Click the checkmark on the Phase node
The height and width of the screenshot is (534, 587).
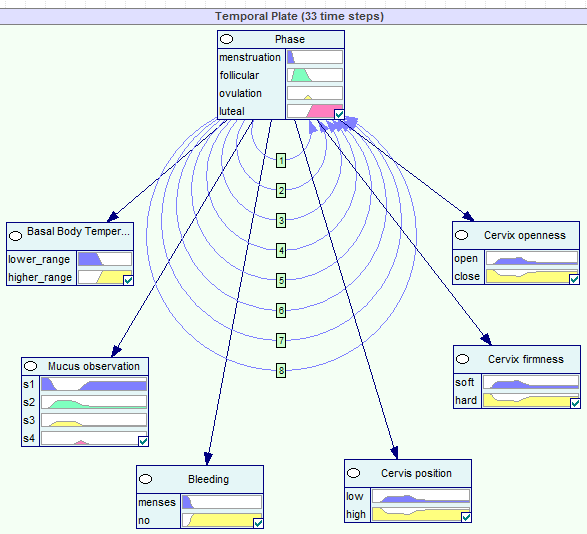click(339, 114)
